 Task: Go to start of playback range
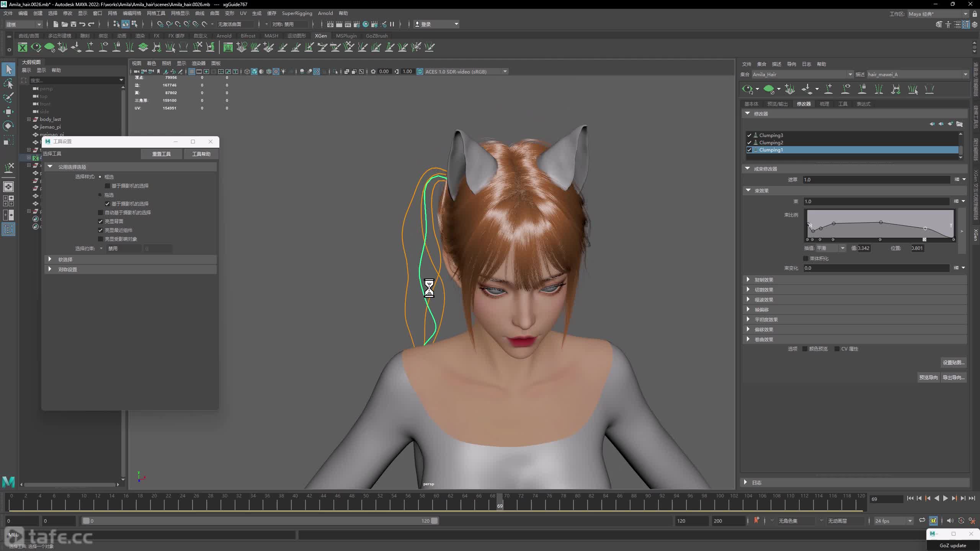(x=910, y=498)
